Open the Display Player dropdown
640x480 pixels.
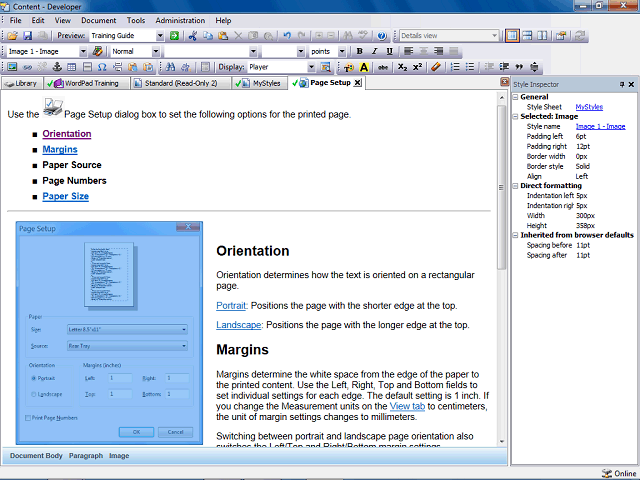coord(311,67)
